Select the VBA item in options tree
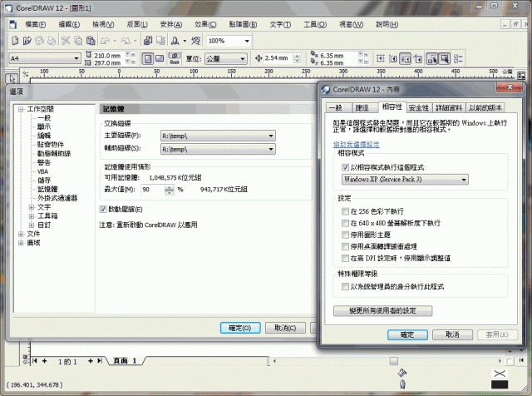The image size is (532, 396). click(x=42, y=171)
